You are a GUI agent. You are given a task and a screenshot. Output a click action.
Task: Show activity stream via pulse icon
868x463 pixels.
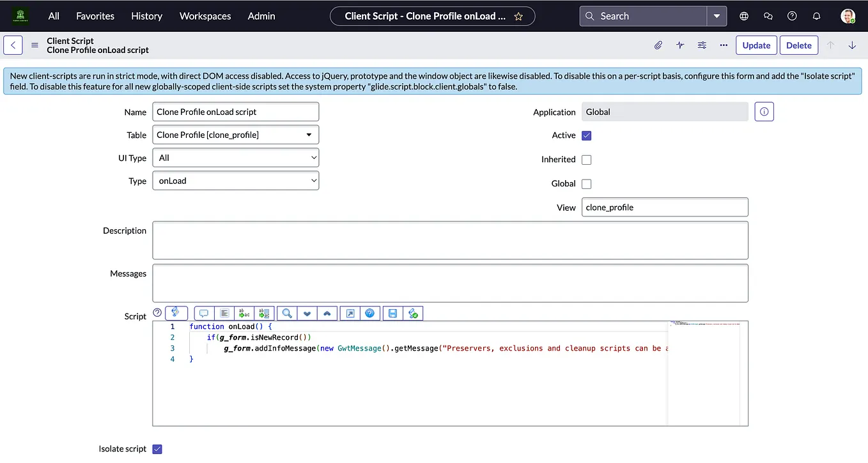[679, 45]
